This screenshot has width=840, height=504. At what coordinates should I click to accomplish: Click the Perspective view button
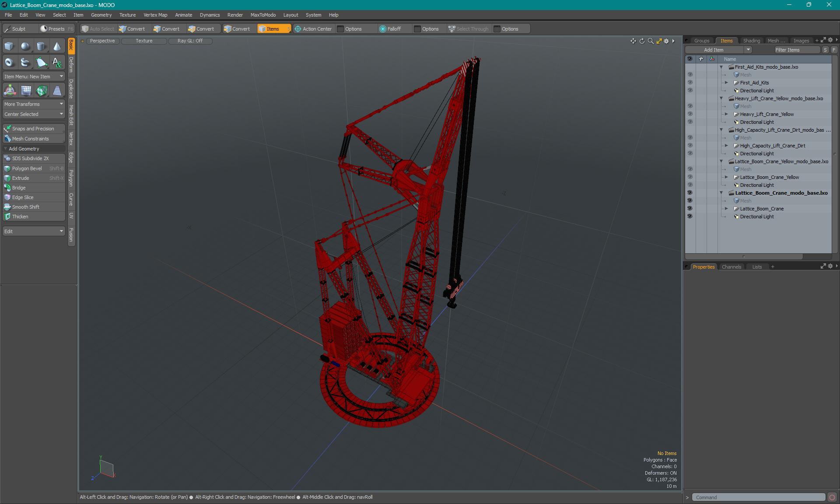(x=102, y=41)
